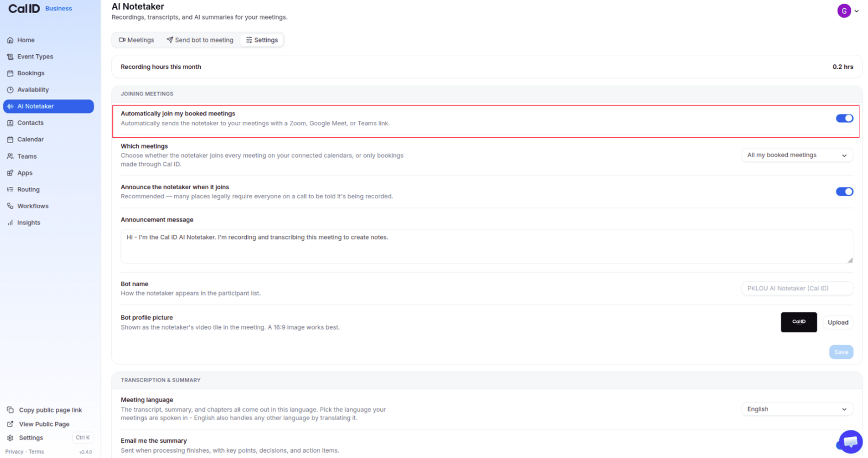Image resolution: width=868 pixels, height=458 pixels.
Task: Click the CalID bot profile picture thumbnail
Action: [x=799, y=322]
